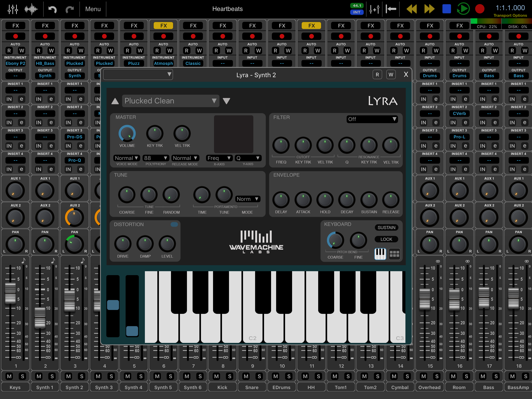Show the pad grid view in Lyra

pos(395,254)
